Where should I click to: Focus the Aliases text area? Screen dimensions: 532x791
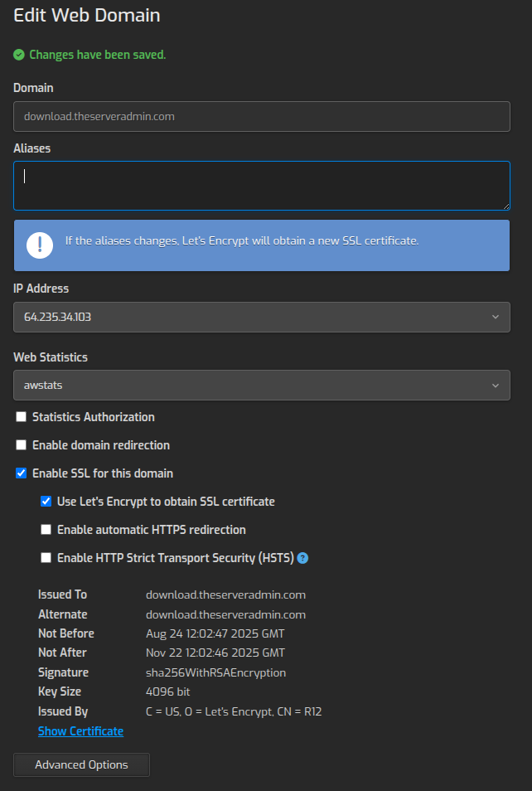pyautogui.click(x=262, y=186)
